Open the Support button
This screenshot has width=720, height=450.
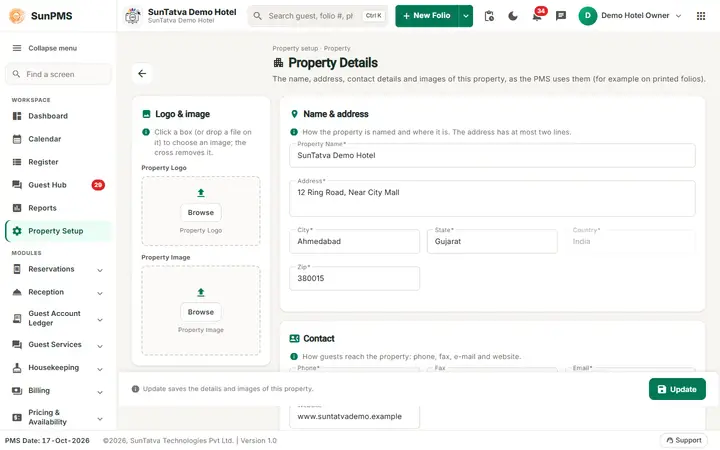(683, 440)
